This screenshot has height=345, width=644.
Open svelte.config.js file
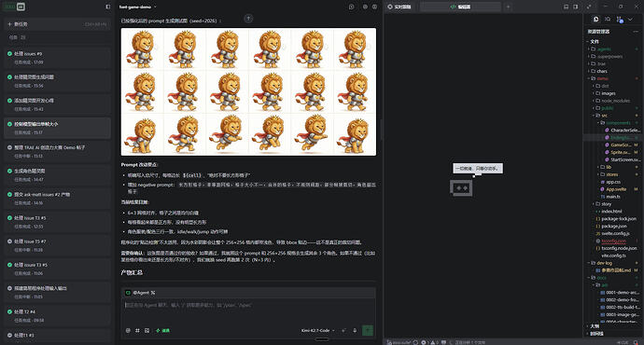coord(613,234)
